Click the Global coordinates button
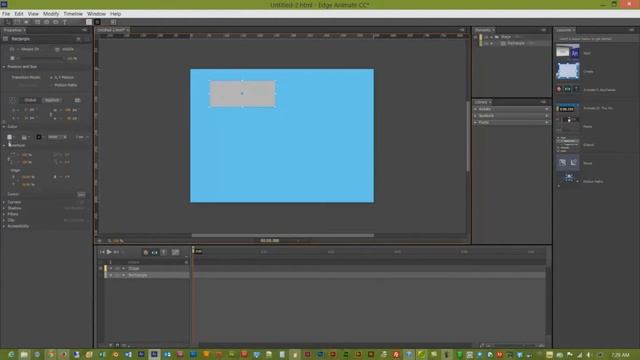Viewport: 640px width, 360px height. [30, 100]
